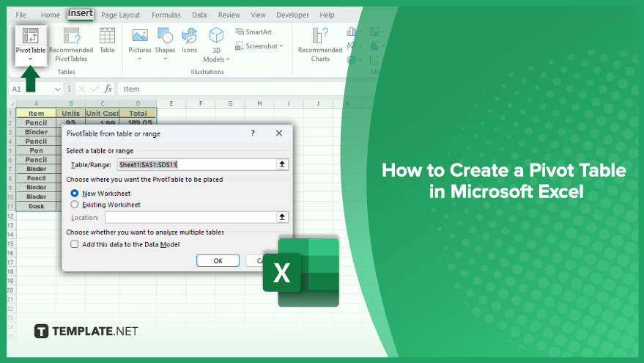The image size is (644, 363).
Task: Expand the PivotTable dropdown arrow
Action: [x=30, y=59]
